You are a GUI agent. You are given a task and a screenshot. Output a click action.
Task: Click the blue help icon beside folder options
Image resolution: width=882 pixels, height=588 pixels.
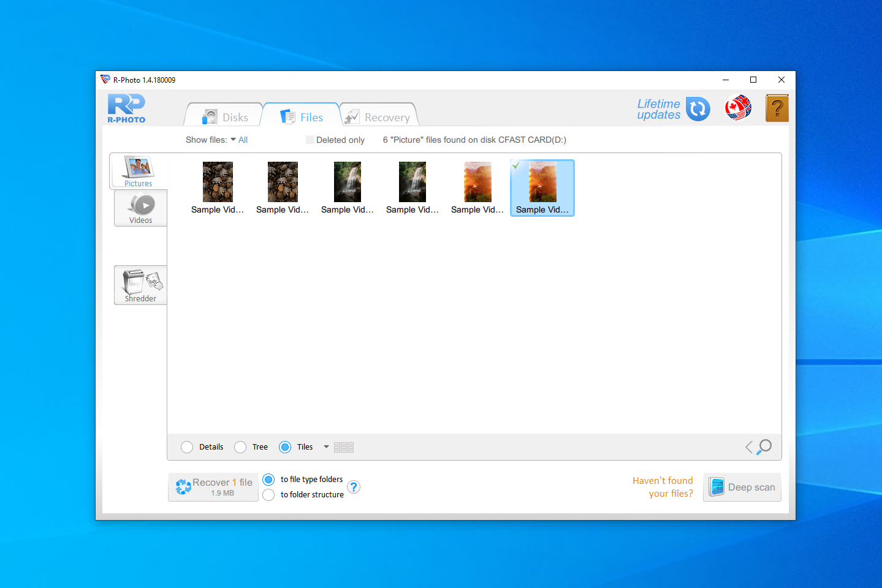[354, 487]
